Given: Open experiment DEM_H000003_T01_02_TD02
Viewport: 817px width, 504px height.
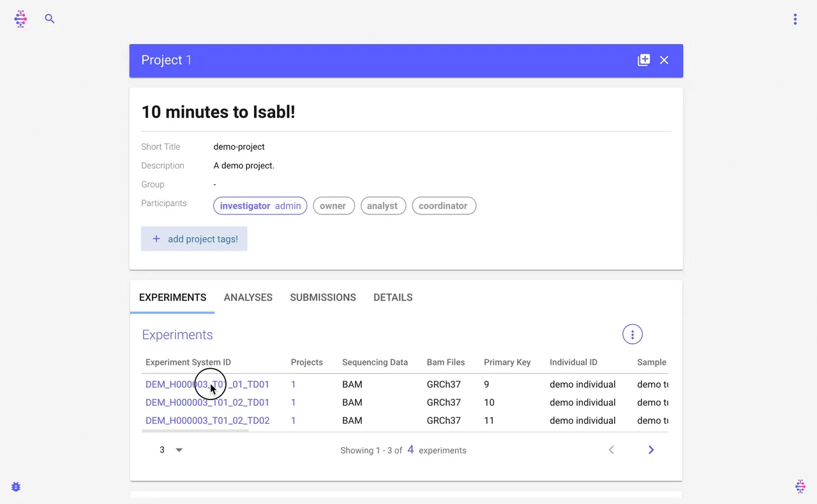Looking at the screenshot, I should [x=207, y=420].
